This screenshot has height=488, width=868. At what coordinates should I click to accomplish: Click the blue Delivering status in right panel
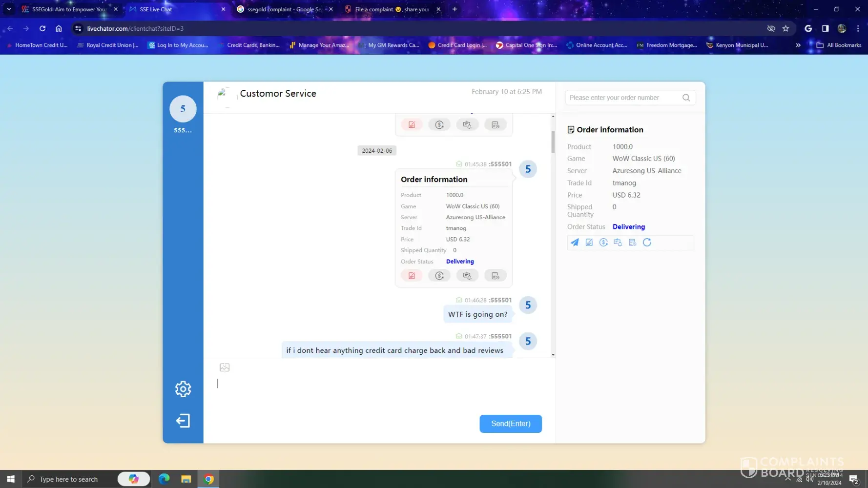point(628,227)
